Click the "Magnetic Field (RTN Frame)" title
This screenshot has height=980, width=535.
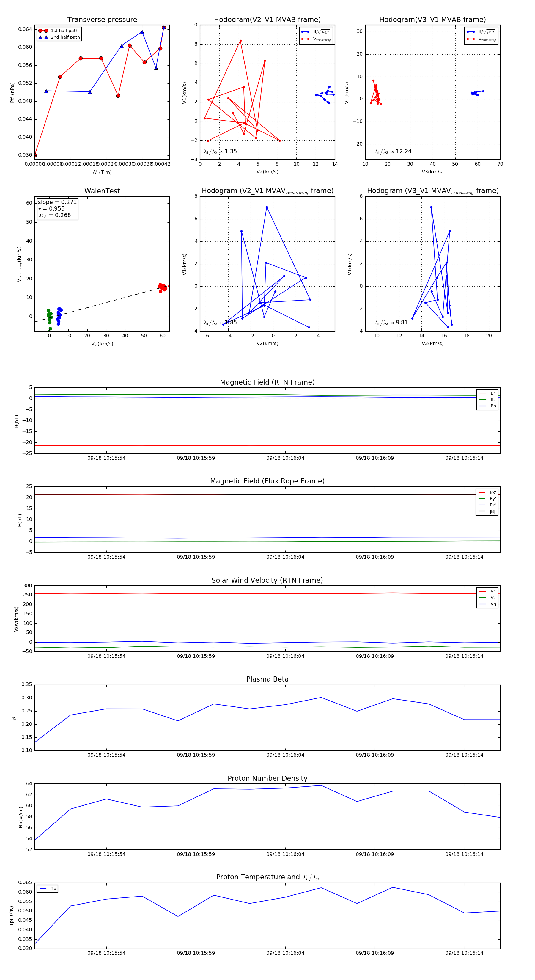pyautogui.click(x=267, y=382)
